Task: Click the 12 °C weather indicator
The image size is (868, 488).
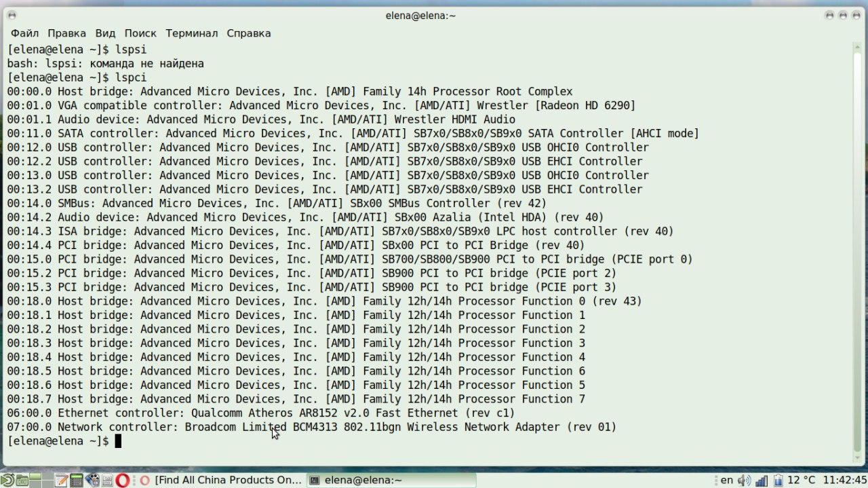Action: click(802, 480)
